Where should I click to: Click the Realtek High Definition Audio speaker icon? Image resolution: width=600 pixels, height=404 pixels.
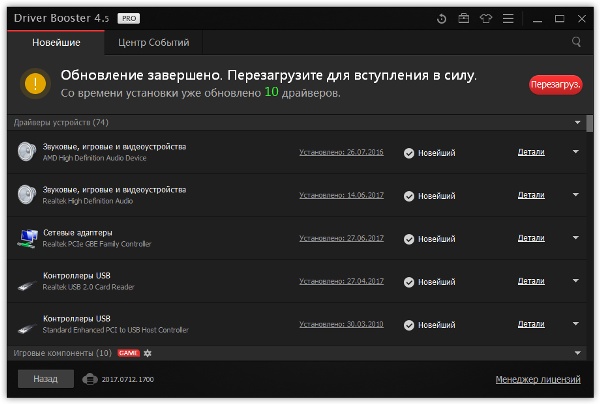(x=27, y=194)
